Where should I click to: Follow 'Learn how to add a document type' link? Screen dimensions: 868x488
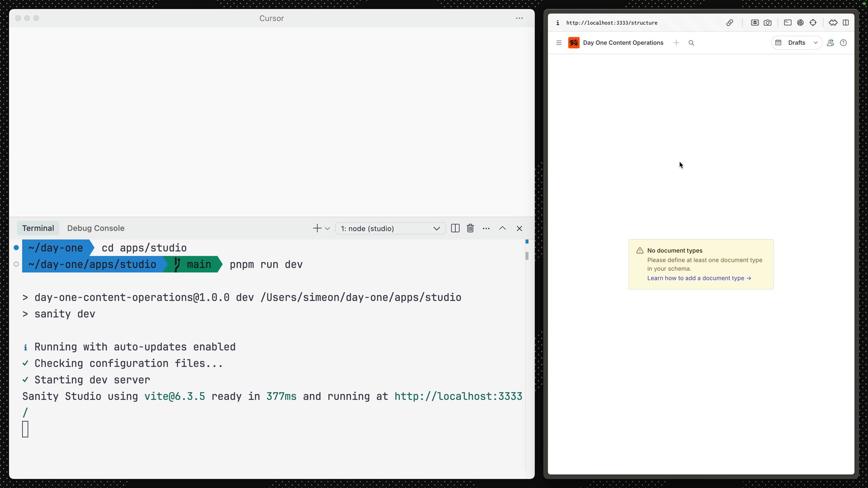699,278
